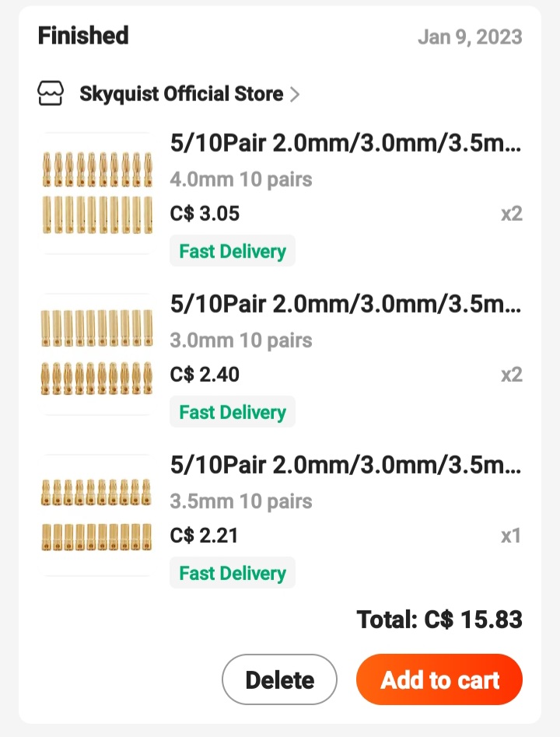The height and width of the screenshot is (737, 560).
Task: Select the 4.0mm 10 pairs variant text
Action: 241,180
